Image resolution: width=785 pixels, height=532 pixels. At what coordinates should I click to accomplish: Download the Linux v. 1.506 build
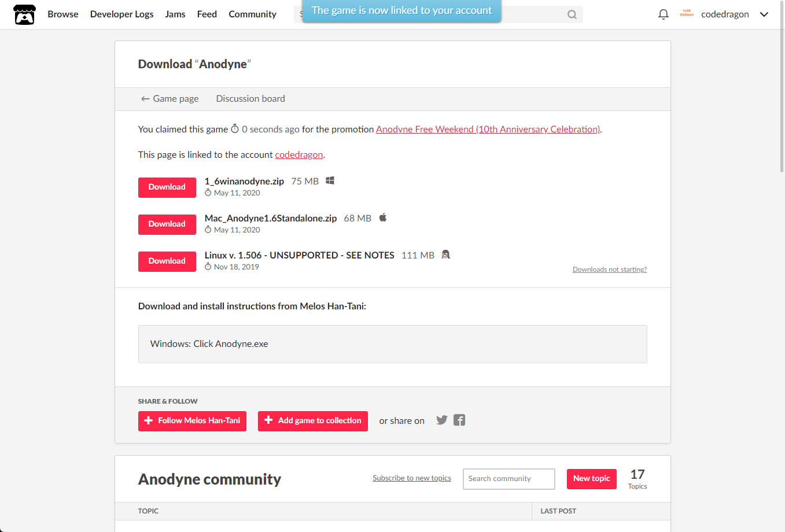tap(167, 261)
